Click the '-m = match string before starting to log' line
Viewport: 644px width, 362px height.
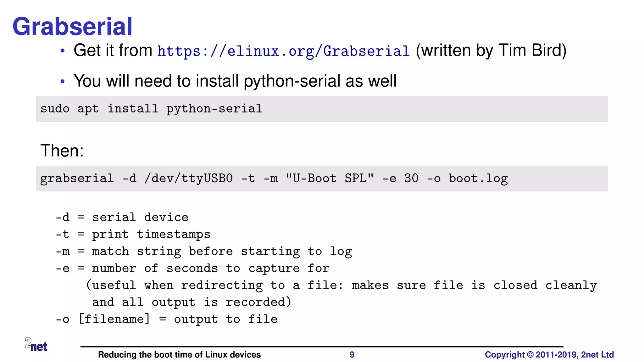point(204,251)
